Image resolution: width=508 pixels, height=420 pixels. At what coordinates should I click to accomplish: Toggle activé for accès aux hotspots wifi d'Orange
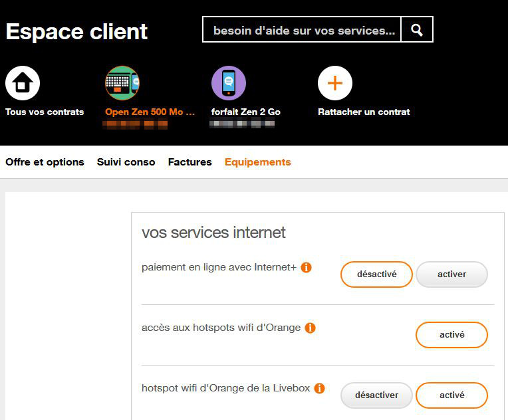tap(451, 335)
